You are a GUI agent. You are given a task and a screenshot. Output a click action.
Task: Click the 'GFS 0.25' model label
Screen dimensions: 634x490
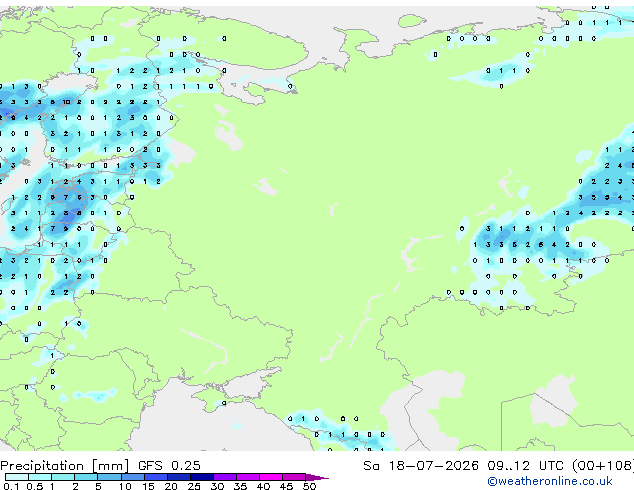[169, 466]
